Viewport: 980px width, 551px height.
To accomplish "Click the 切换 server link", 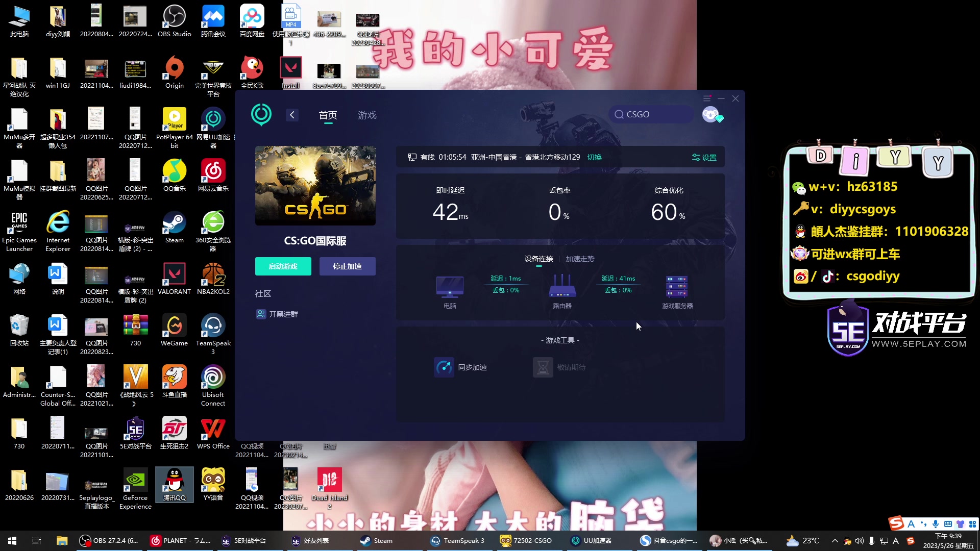I will coord(594,157).
